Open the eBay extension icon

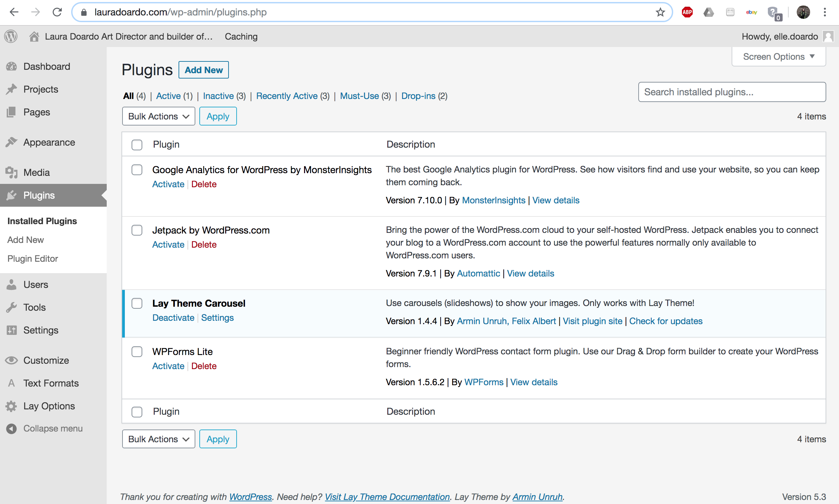751,12
